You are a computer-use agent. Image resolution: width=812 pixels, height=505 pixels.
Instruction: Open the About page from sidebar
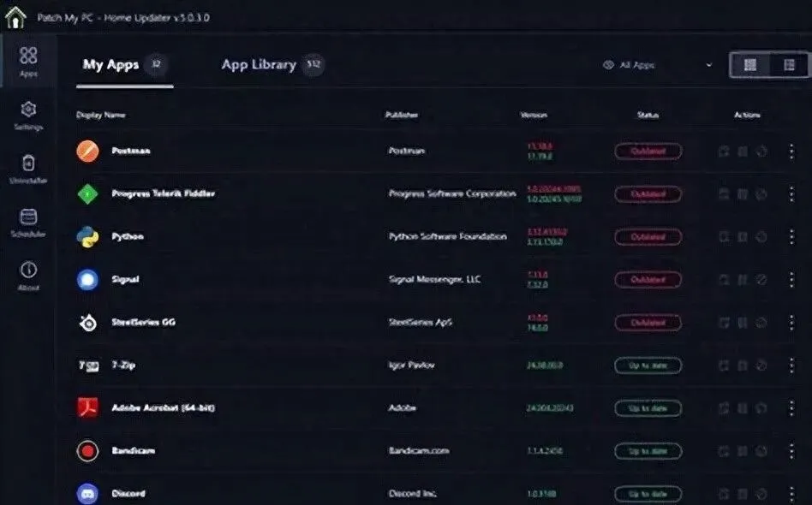[28, 276]
